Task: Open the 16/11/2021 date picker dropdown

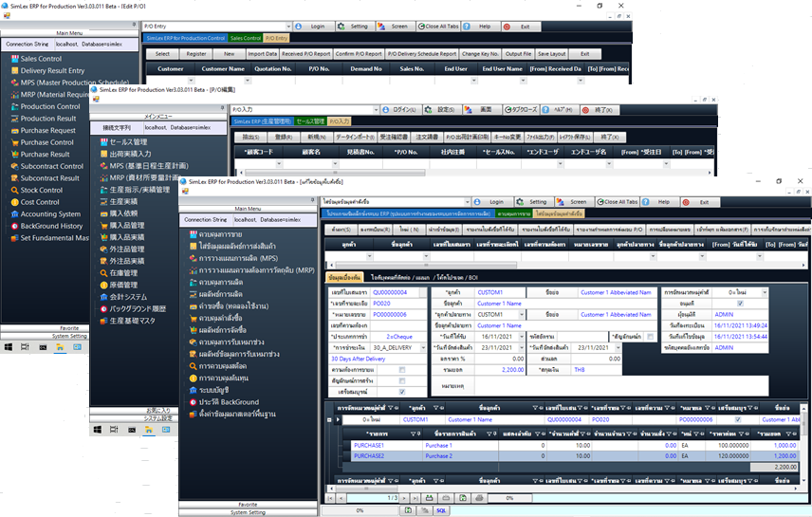Action: [522, 337]
